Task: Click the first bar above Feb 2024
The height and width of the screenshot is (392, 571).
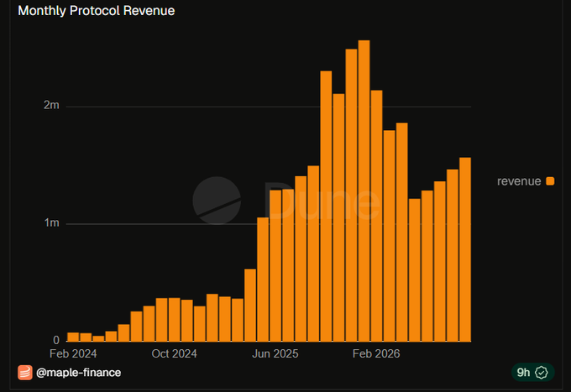Action: click(x=73, y=337)
